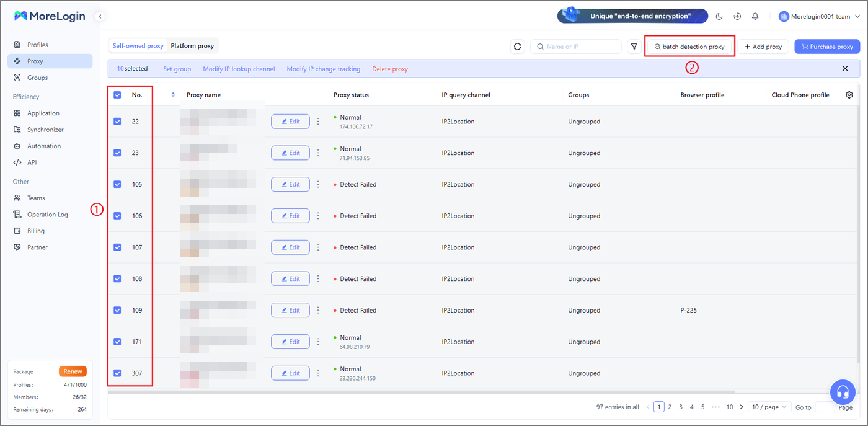Image resolution: width=868 pixels, height=426 pixels.
Task: Open Synchronizer in the sidebar
Action: [x=50, y=130]
